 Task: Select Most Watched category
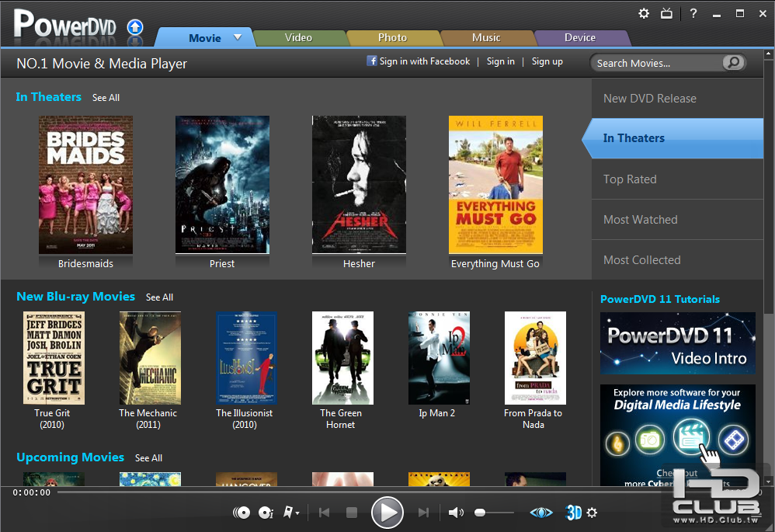pyautogui.click(x=678, y=220)
